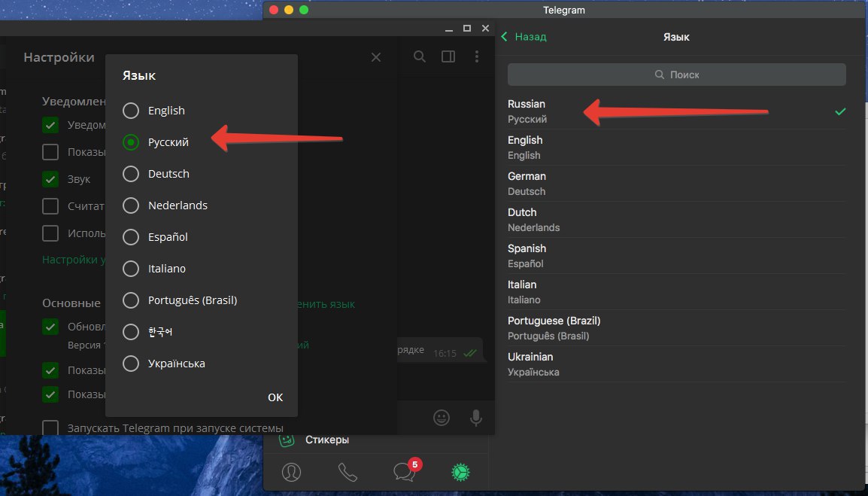Screen dimensions: 868x496
Task: Select Português (Brasil) radio option
Action: click(131, 300)
